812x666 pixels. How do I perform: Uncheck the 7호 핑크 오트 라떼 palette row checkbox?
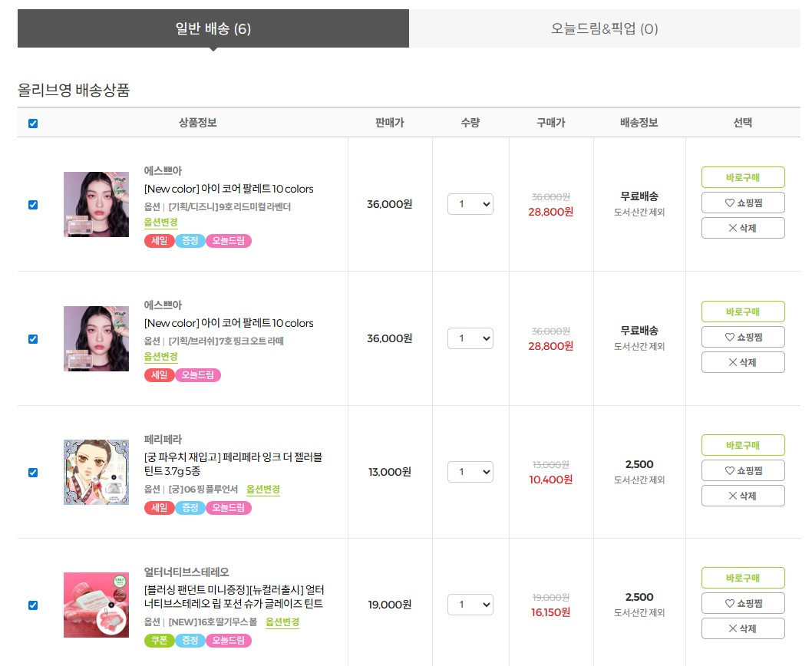click(33, 338)
